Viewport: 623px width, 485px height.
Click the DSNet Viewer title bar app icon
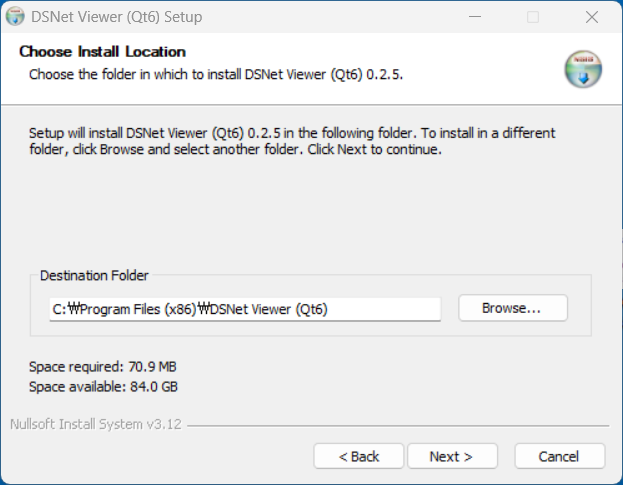(x=15, y=17)
